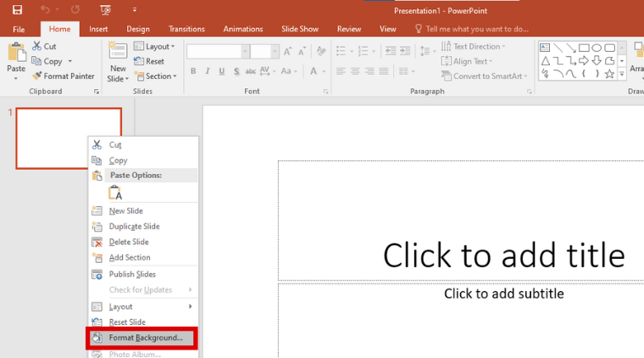The height and width of the screenshot is (358, 644).
Task: Click the Reset button in Slides group
Action: 149,62
